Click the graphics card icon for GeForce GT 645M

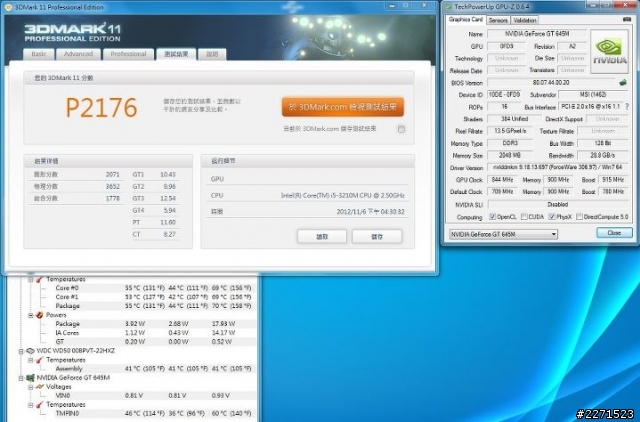click(x=30, y=378)
